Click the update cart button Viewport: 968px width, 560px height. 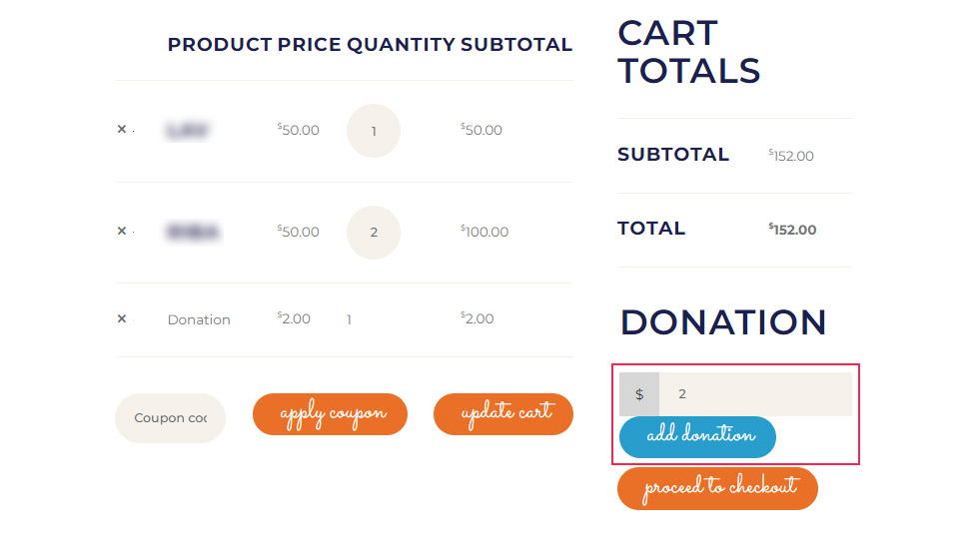(503, 414)
